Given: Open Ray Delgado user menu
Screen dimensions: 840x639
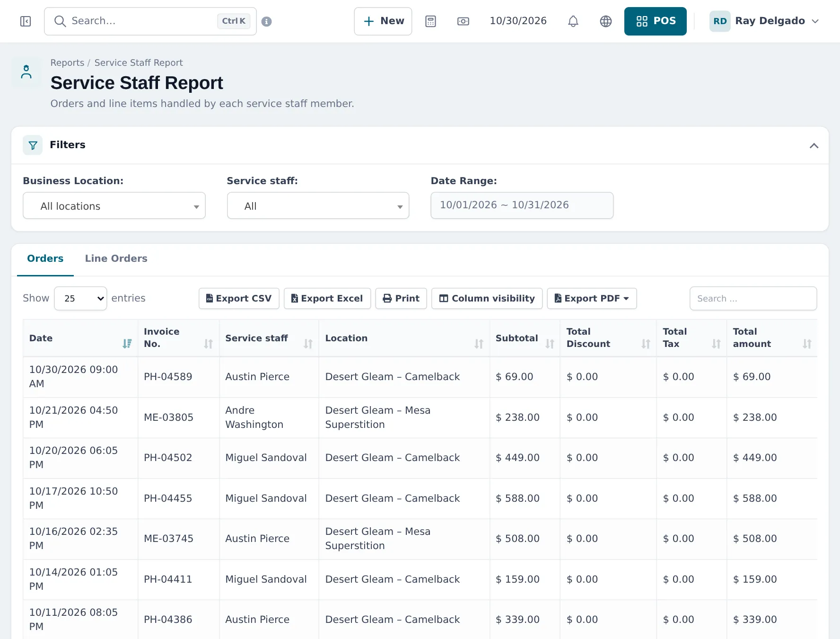Looking at the screenshot, I should tap(764, 21).
